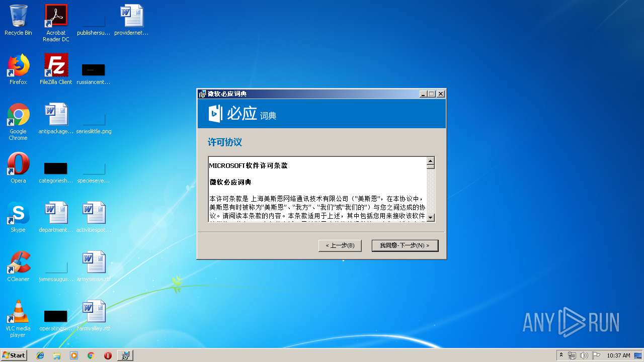The height and width of the screenshot is (362, 644).
Task: Click the 许可协议 heading text
Action: pos(225,142)
